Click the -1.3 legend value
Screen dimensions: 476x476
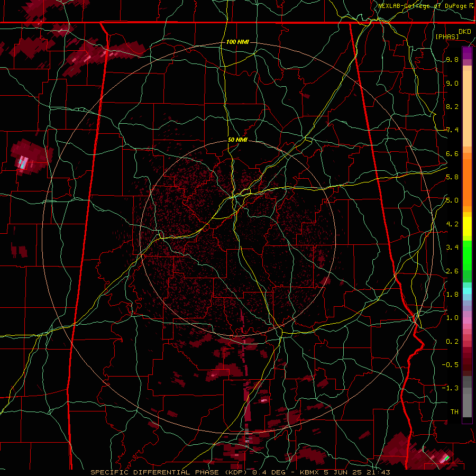tap(450, 388)
